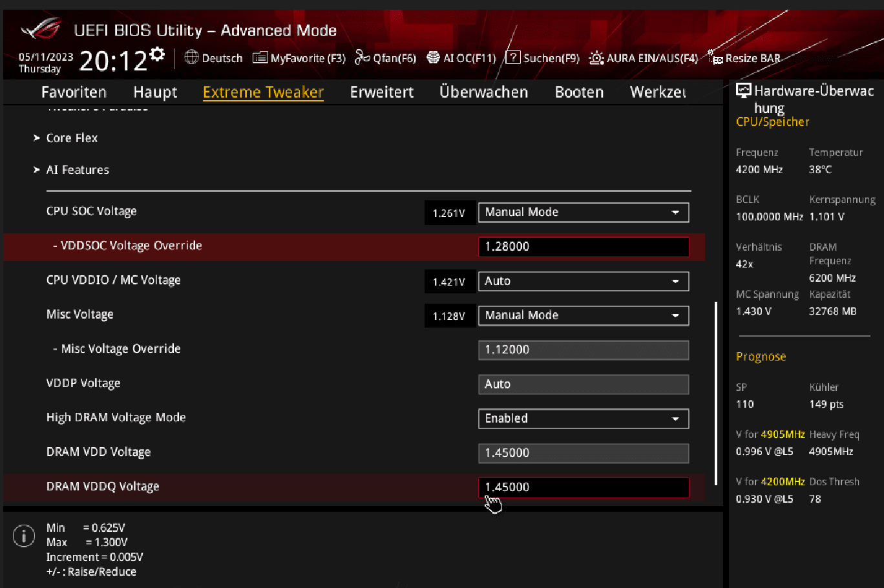Open the clock settings gear icon
Image resolution: width=884 pixels, height=588 pixels.
coord(157,54)
